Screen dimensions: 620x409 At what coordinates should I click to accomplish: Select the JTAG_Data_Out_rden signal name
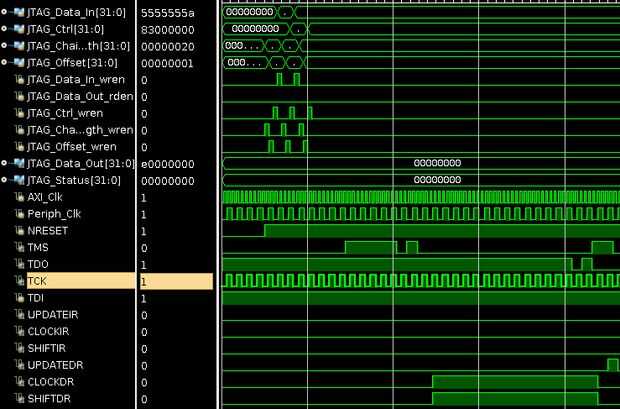tap(80, 96)
